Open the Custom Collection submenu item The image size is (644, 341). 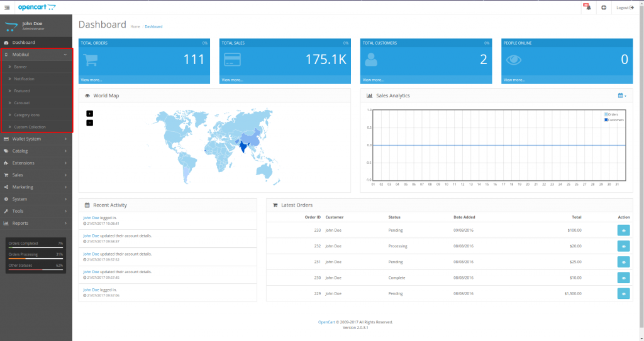(30, 127)
